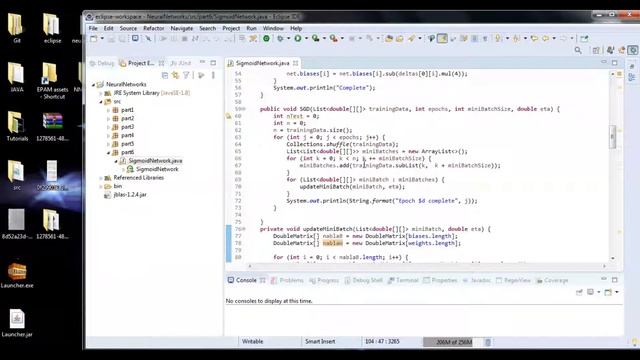Toggle the highlighted Mark Occurrences icon
Viewport: 640px width, 360px height.
pos(442,38)
